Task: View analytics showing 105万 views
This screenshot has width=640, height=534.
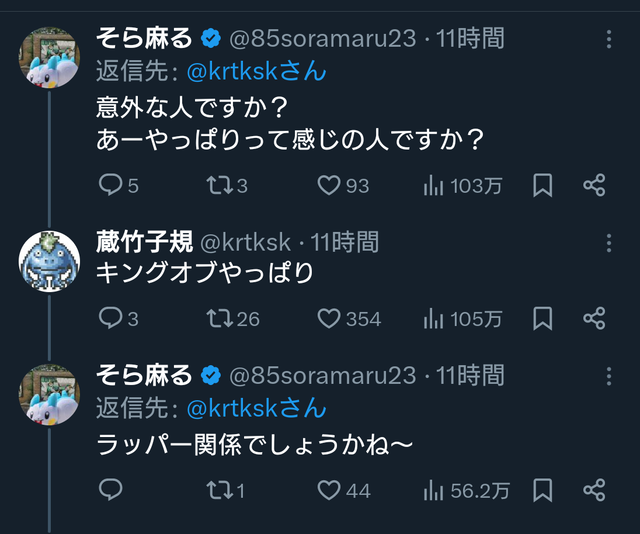Action: pyautogui.click(x=435, y=318)
